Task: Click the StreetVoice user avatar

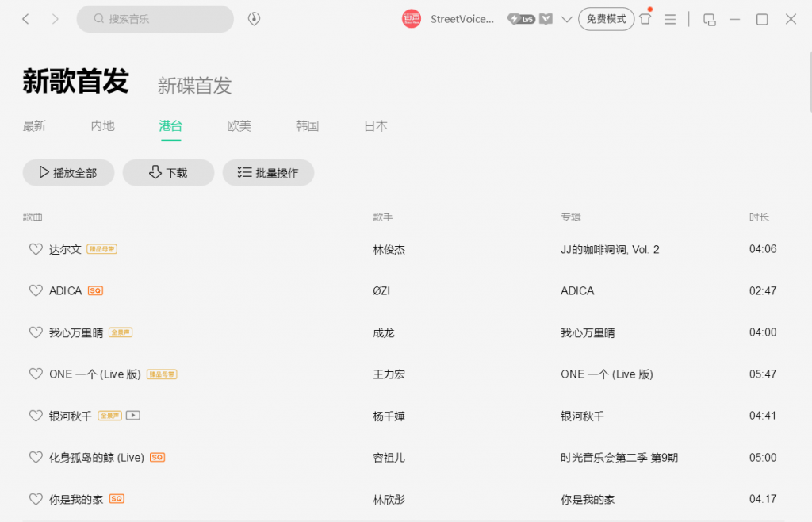Action: click(412, 19)
